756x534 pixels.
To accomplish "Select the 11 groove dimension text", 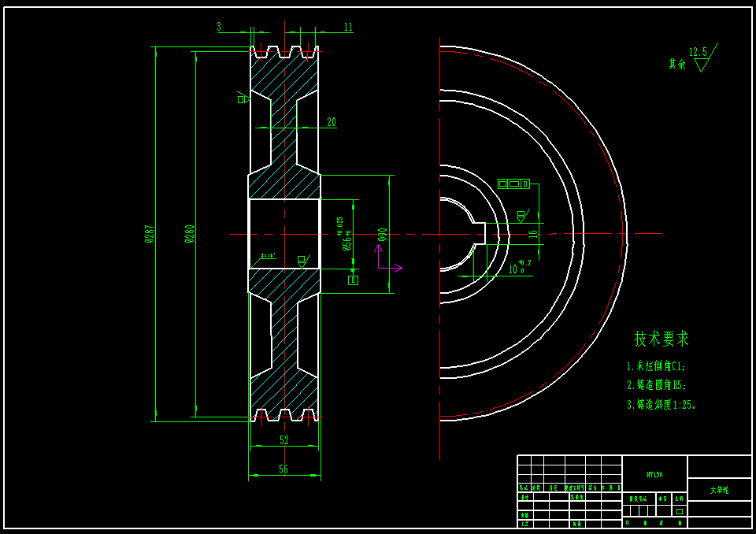I will pos(349,27).
